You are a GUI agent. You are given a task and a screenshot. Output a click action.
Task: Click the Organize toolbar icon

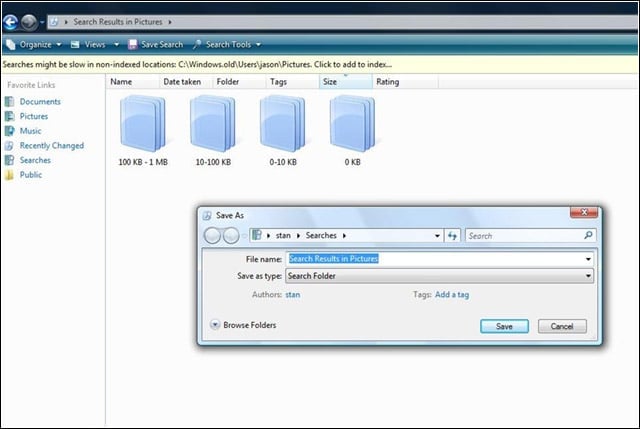(x=11, y=44)
